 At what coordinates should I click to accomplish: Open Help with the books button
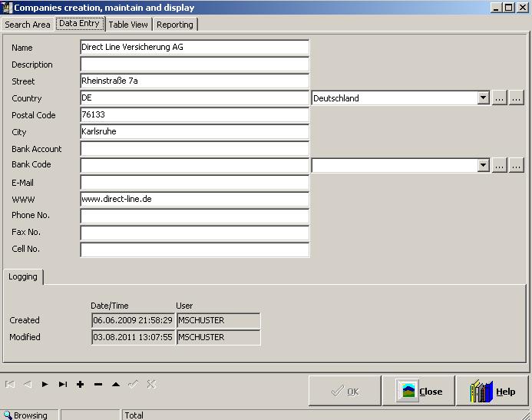coord(492,391)
